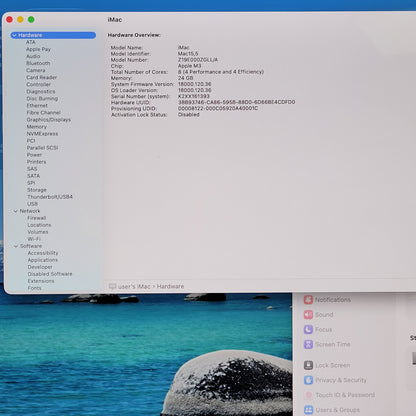
Task: Click the Chip value Apple M3
Action: click(189, 66)
